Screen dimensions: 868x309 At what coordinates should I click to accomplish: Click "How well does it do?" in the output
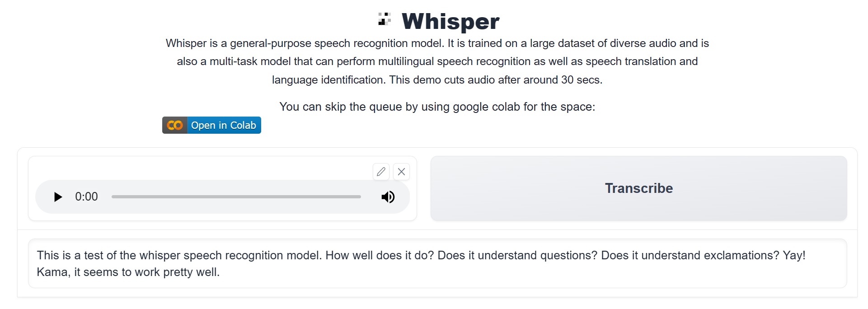click(380, 255)
